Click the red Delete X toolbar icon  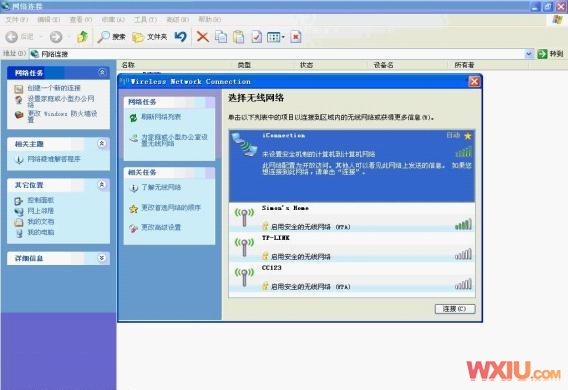202,37
